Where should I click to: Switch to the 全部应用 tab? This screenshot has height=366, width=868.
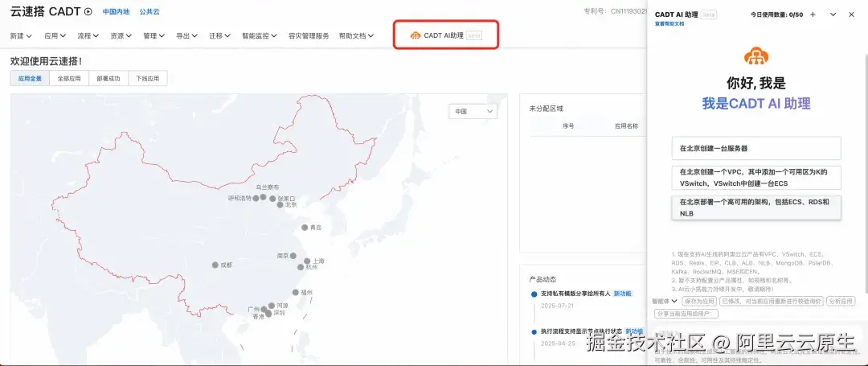(69, 79)
